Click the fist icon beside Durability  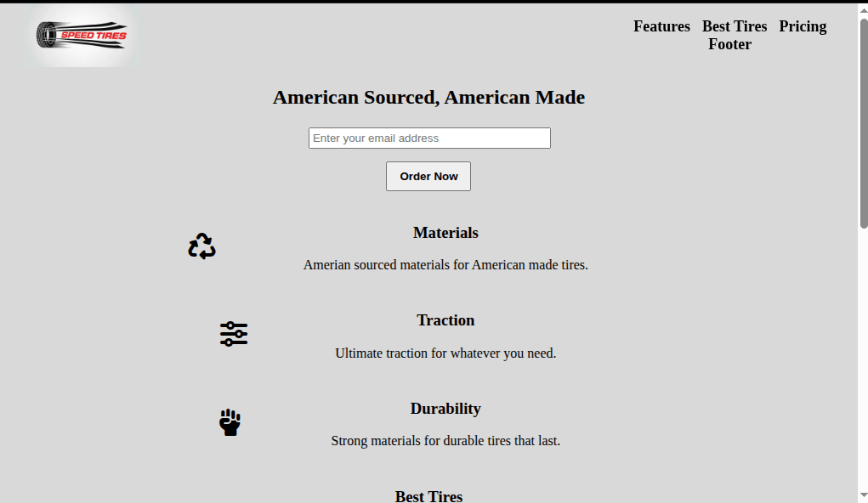(x=230, y=422)
